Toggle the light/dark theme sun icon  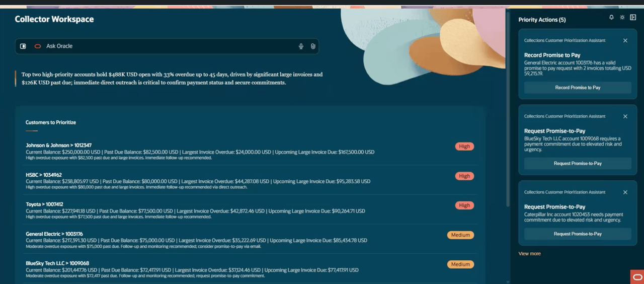point(622,17)
